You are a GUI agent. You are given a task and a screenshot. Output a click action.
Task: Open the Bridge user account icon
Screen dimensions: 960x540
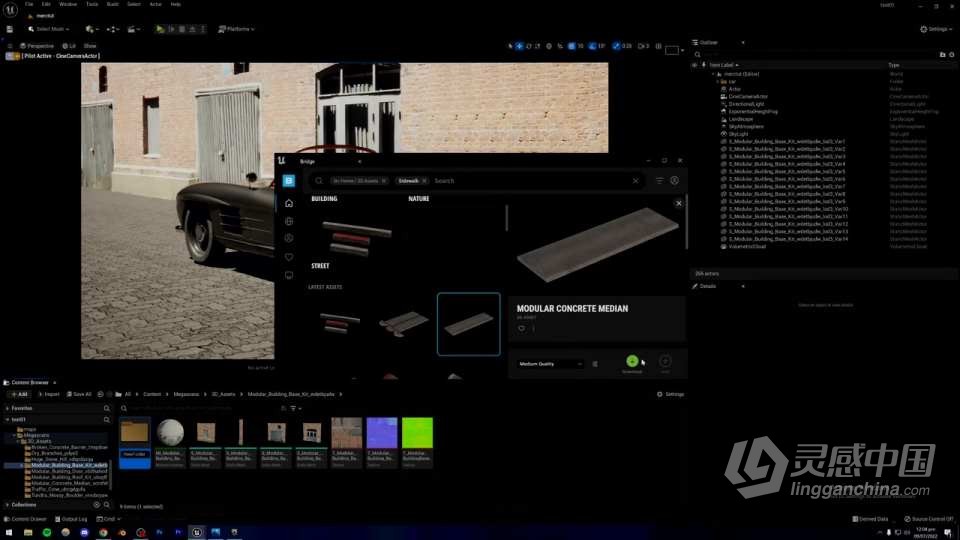point(674,181)
